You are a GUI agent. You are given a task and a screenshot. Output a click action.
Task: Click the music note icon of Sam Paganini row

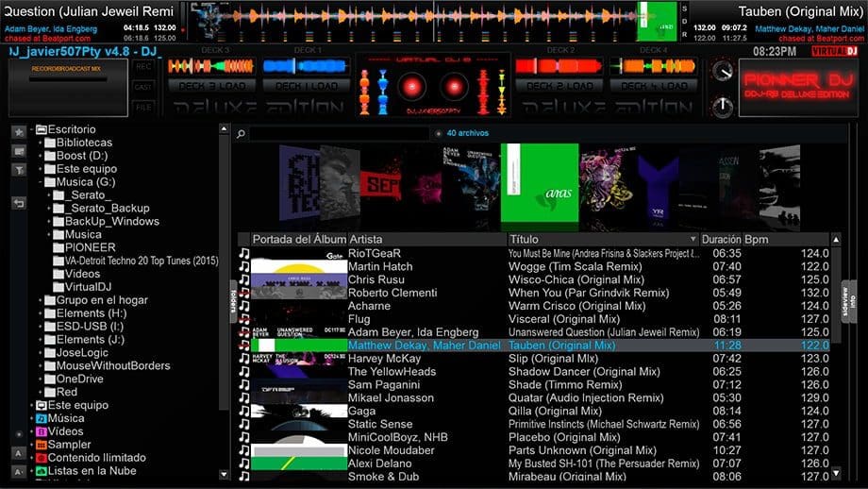[244, 385]
